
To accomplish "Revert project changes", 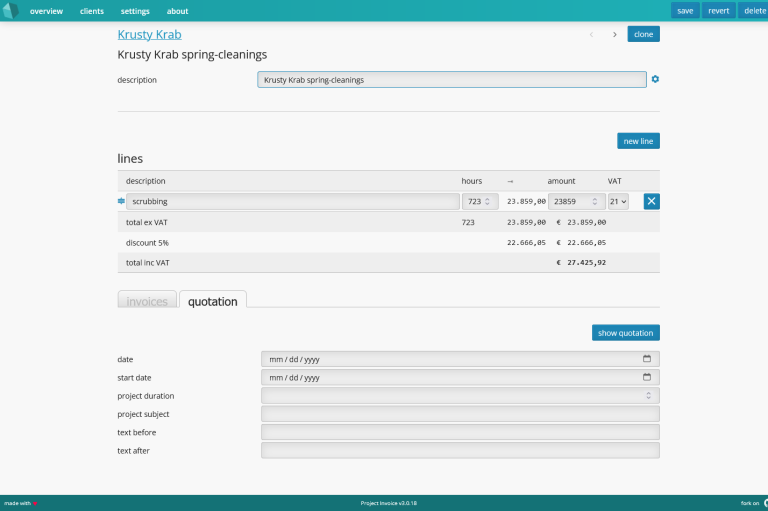I will point(719,10).
